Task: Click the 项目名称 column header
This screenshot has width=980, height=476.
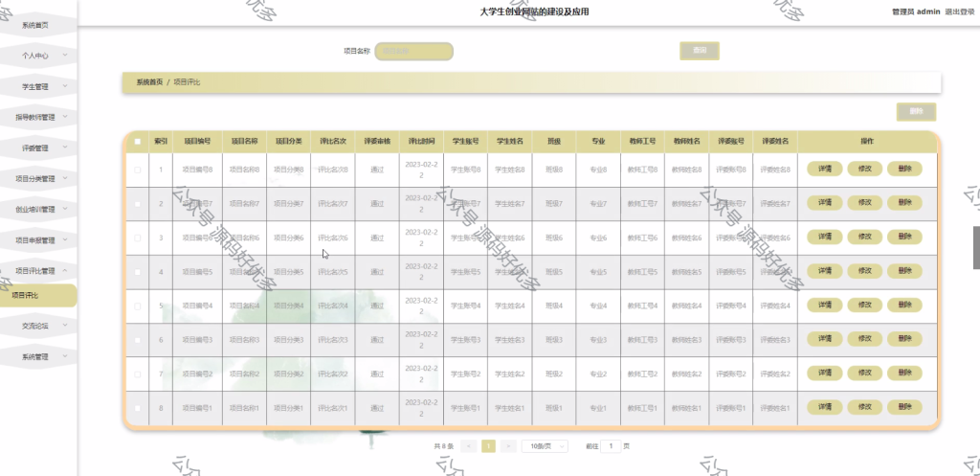Action: click(244, 142)
